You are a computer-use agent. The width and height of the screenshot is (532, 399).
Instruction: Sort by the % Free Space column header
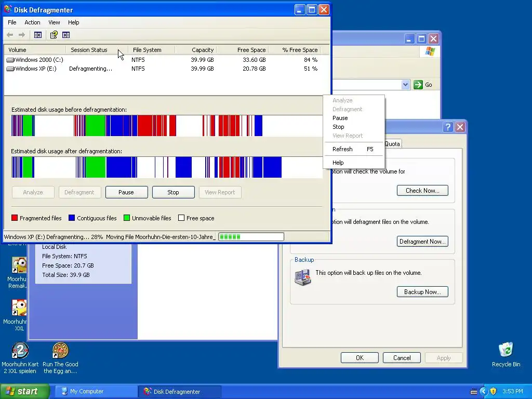point(294,50)
